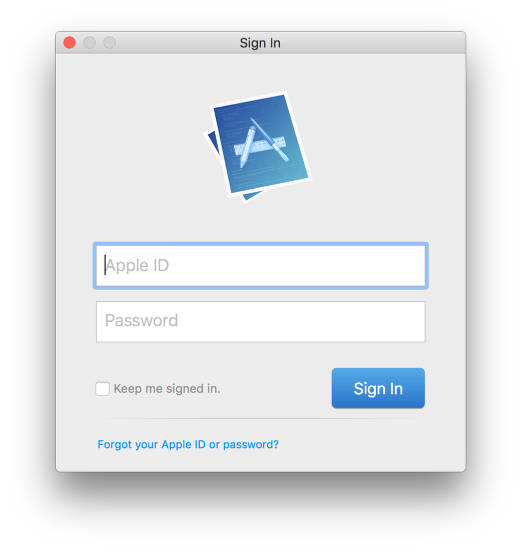Enable the Keep me signed in checkbox

(102, 389)
